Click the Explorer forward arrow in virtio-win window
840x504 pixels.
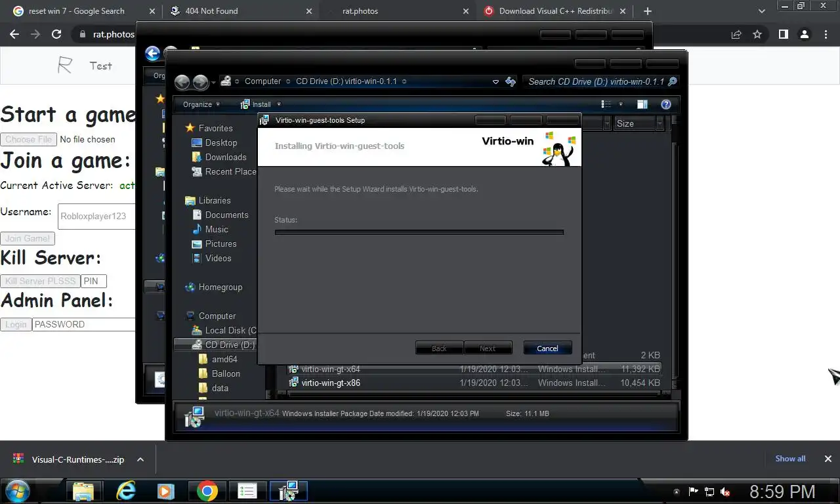point(200,82)
